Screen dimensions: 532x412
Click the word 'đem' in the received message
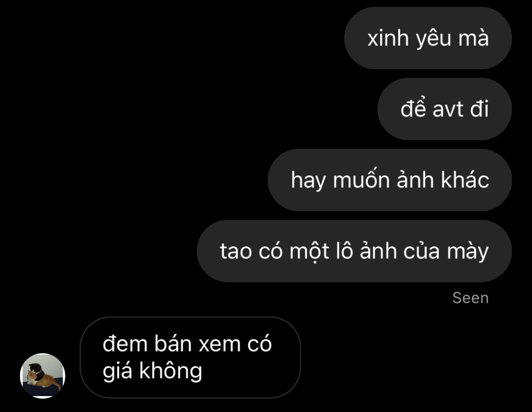(125, 344)
